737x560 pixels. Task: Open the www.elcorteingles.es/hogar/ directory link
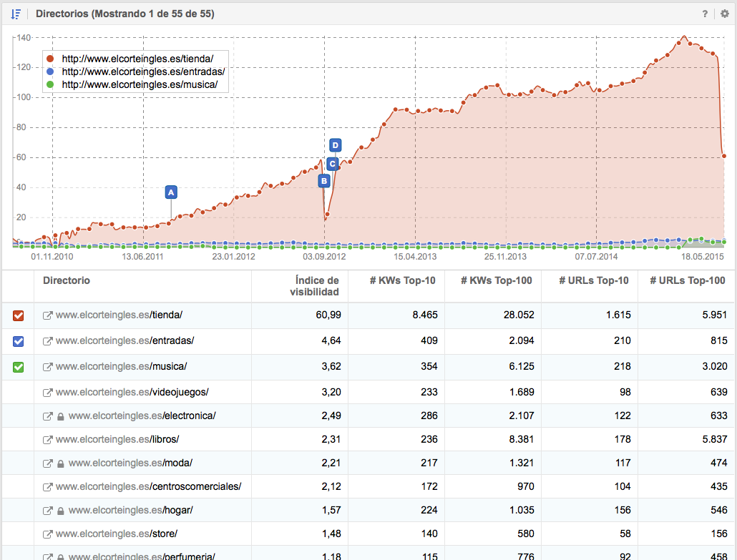pyautogui.click(x=131, y=511)
